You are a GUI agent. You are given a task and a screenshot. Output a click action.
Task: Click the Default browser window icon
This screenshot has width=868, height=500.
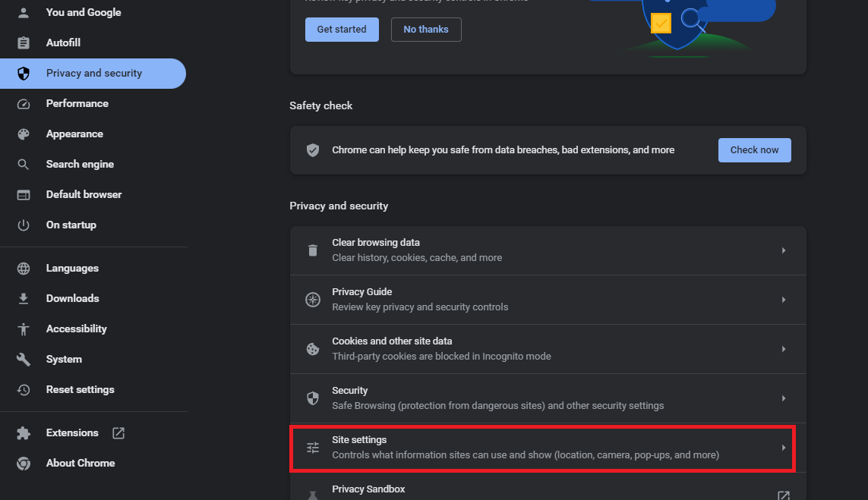click(24, 195)
